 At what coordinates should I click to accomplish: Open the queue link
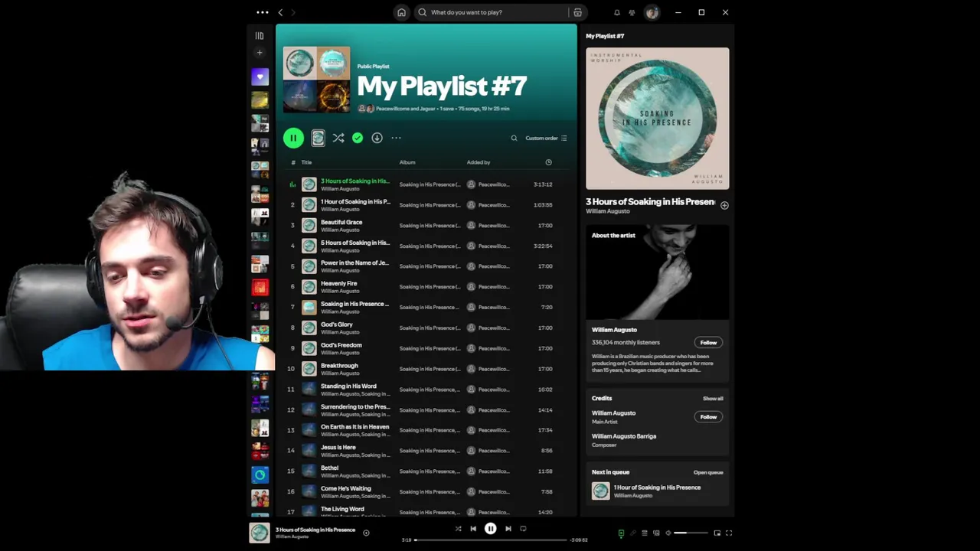pos(708,473)
